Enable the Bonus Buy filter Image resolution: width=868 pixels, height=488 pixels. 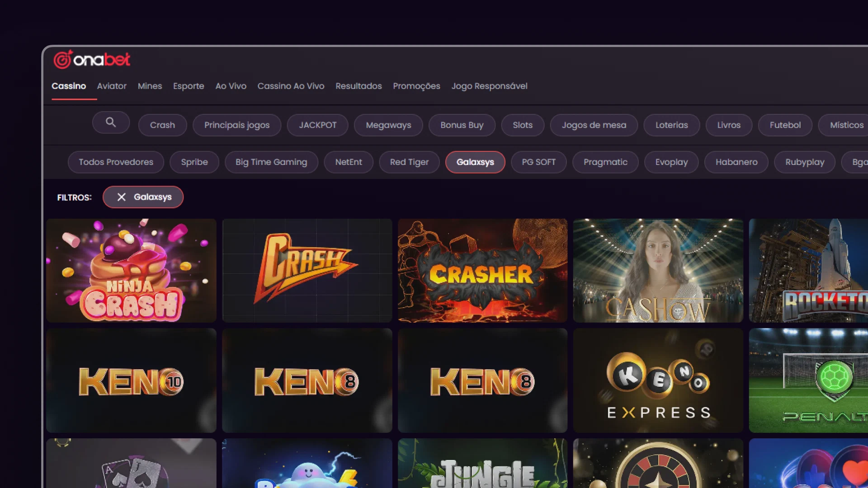click(x=462, y=125)
